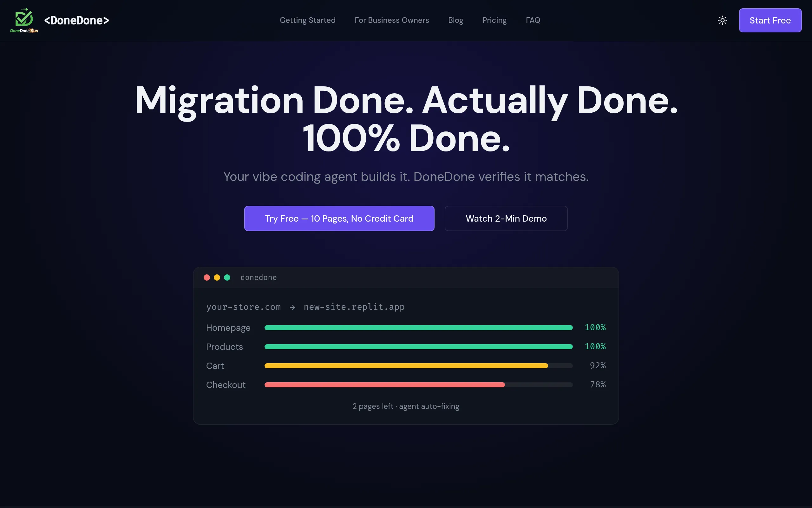The height and width of the screenshot is (508, 812).
Task: Click the Checkout red progress bar
Action: tap(384, 385)
